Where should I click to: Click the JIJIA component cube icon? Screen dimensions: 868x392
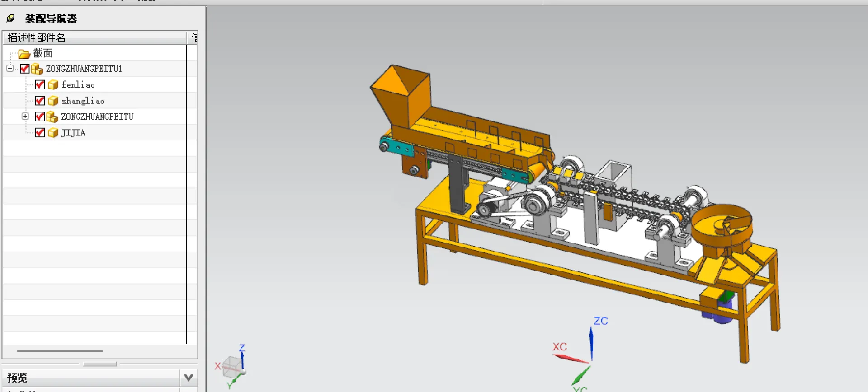tap(53, 133)
